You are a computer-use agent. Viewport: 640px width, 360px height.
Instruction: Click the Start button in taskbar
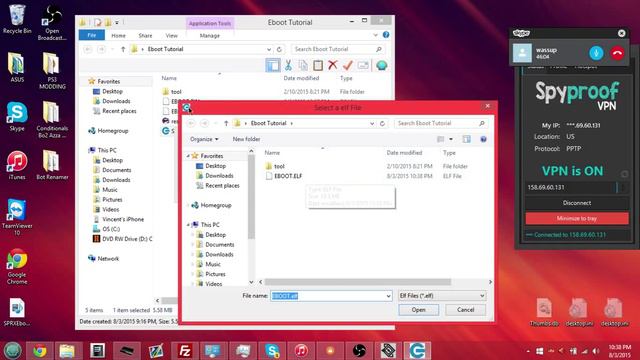[x=13, y=351]
